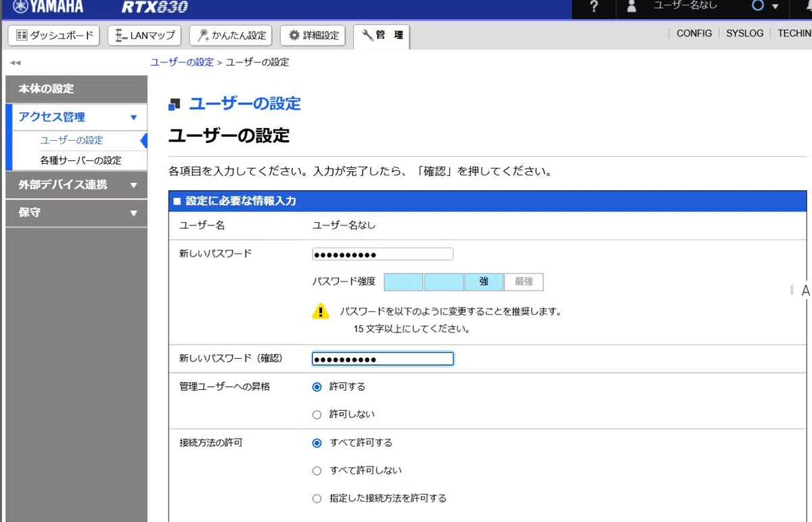Screen dimensions: 812x522
Task: Open the かんたん設定 tab
Action: coord(230,35)
